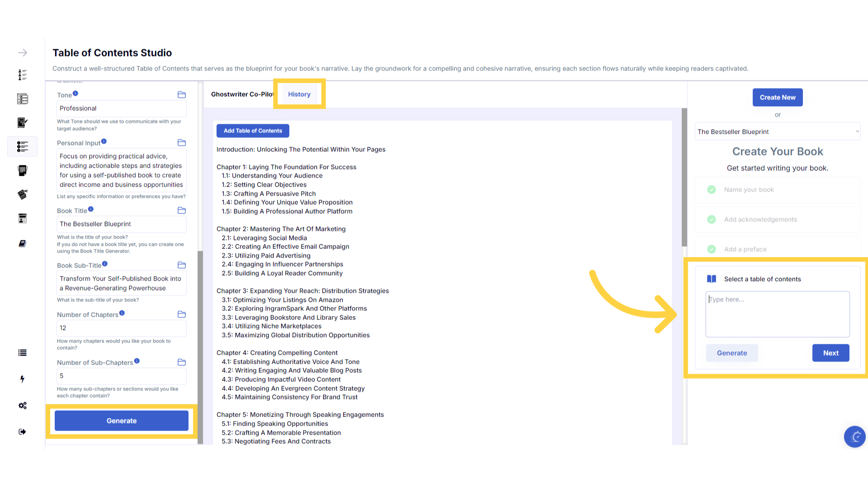Click the center panel vertical scrollbar

click(x=684, y=177)
